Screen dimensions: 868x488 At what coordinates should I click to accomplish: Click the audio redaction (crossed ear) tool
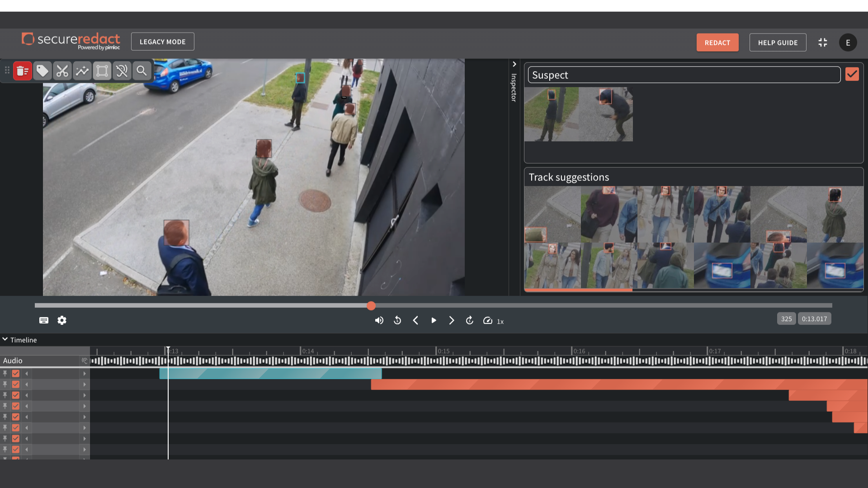122,71
